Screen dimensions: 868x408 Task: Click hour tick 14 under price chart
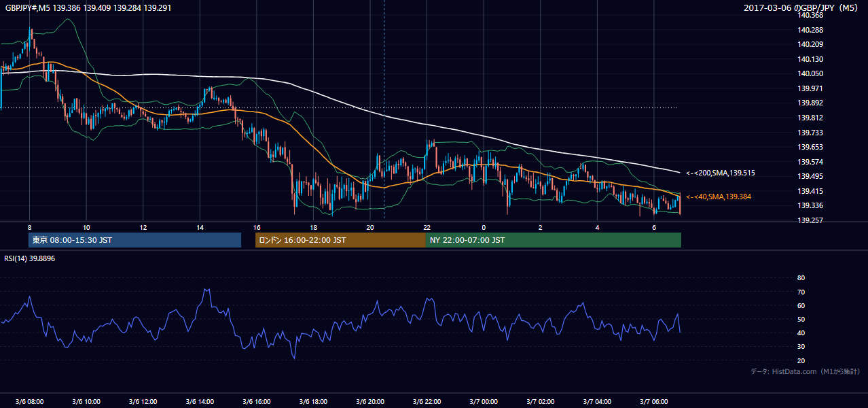click(x=200, y=227)
